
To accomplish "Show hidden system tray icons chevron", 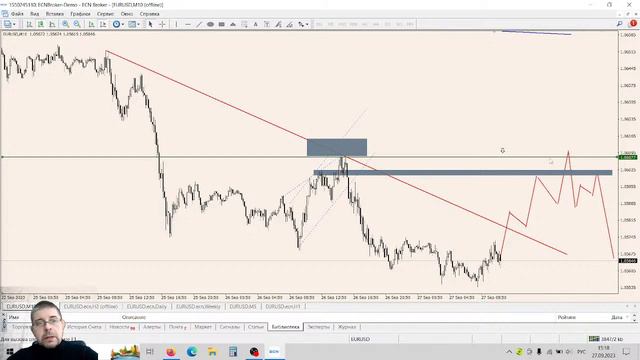I will click(509, 351).
